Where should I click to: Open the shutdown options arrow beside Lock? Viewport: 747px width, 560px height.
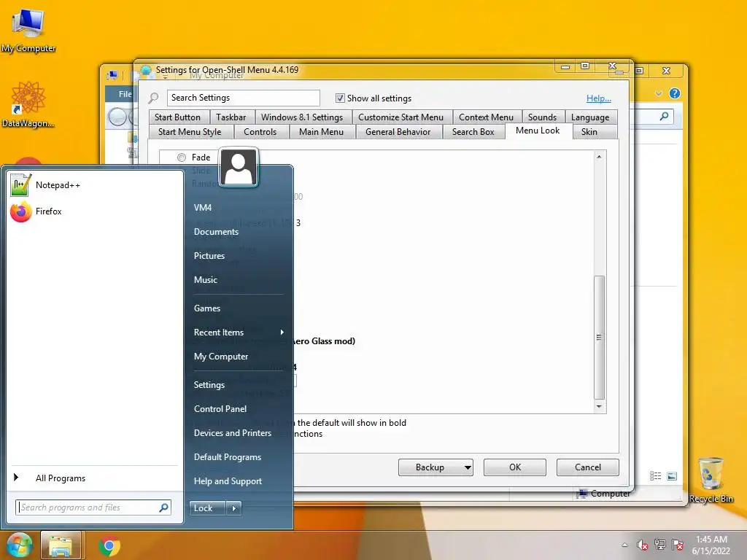pos(234,508)
